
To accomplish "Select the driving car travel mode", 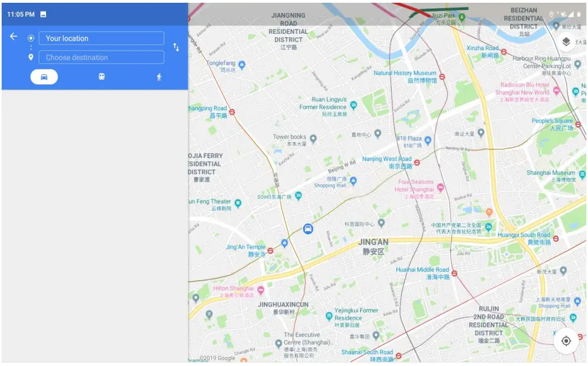I will 44,77.
